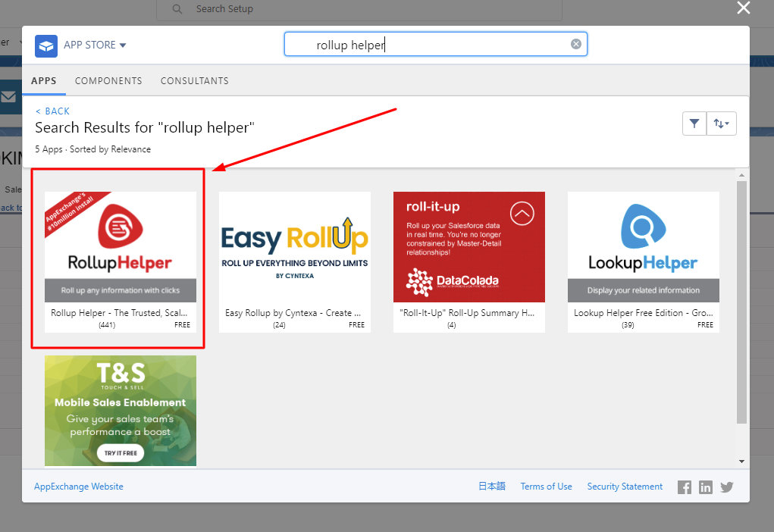Click the (4) review count for Roll-It-Up
This screenshot has height=532, width=774.
pyautogui.click(x=451, y=324)
